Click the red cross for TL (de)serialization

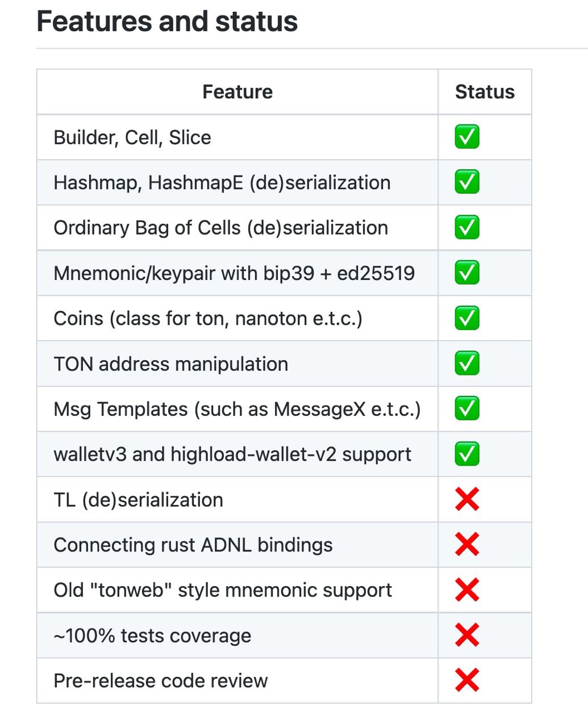[x=467, y=499]
